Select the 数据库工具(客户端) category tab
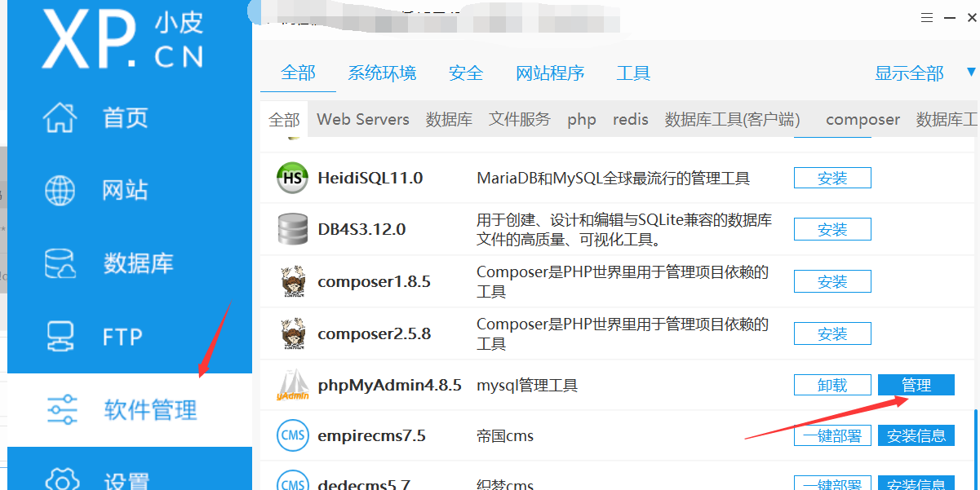 (x=732, y=119)
